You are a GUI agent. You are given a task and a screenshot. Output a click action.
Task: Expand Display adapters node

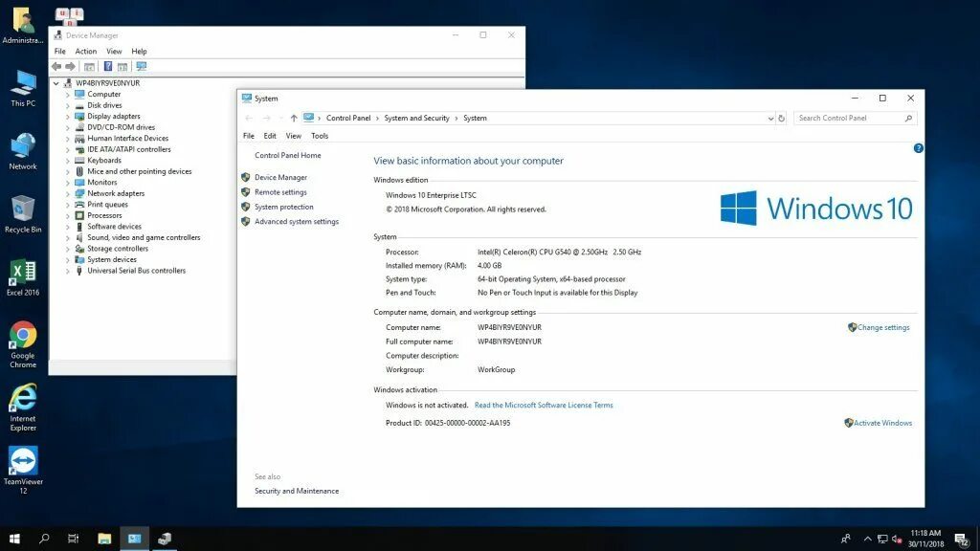coord(68,116)
